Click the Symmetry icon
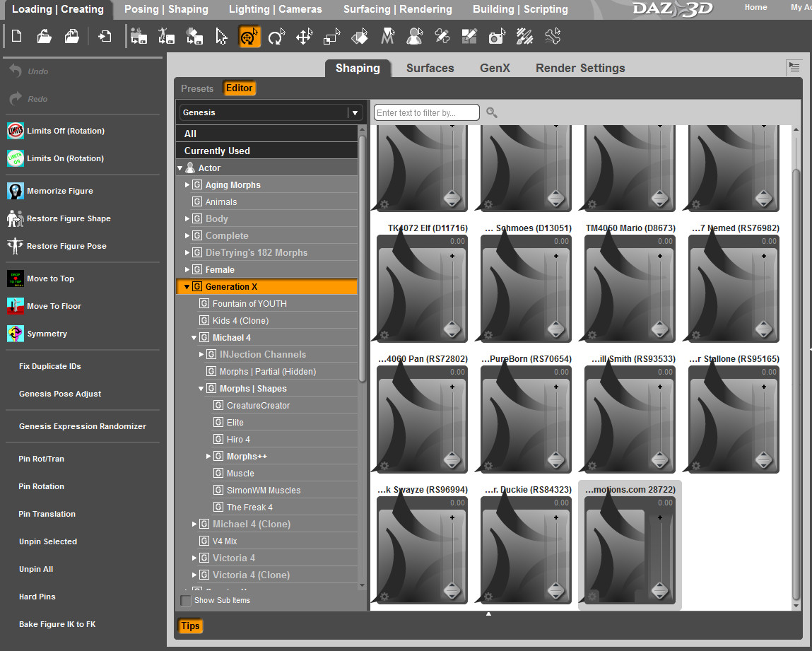 (16, 334)
